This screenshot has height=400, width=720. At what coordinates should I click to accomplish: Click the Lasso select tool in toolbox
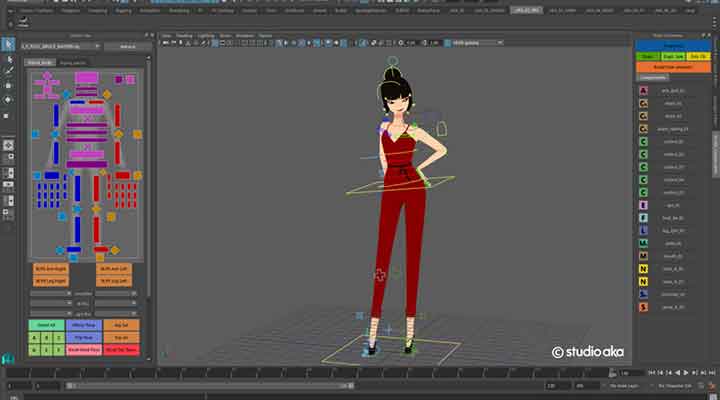pos(7,58)
